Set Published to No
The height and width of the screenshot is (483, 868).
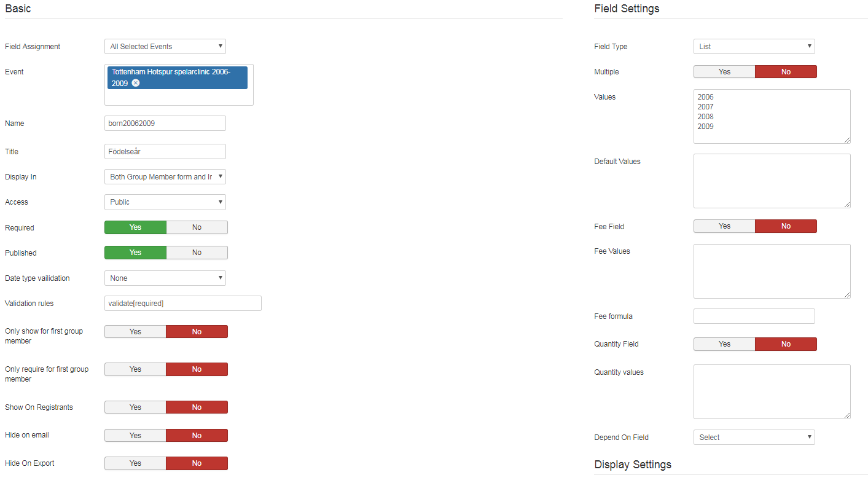point(197,253)
